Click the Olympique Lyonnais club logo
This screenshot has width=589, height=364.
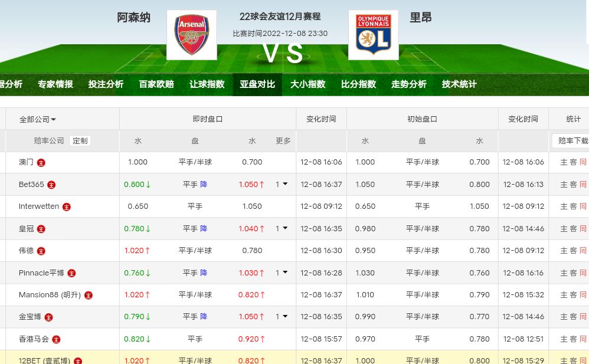pyautogui.click(x=373, y=35)
